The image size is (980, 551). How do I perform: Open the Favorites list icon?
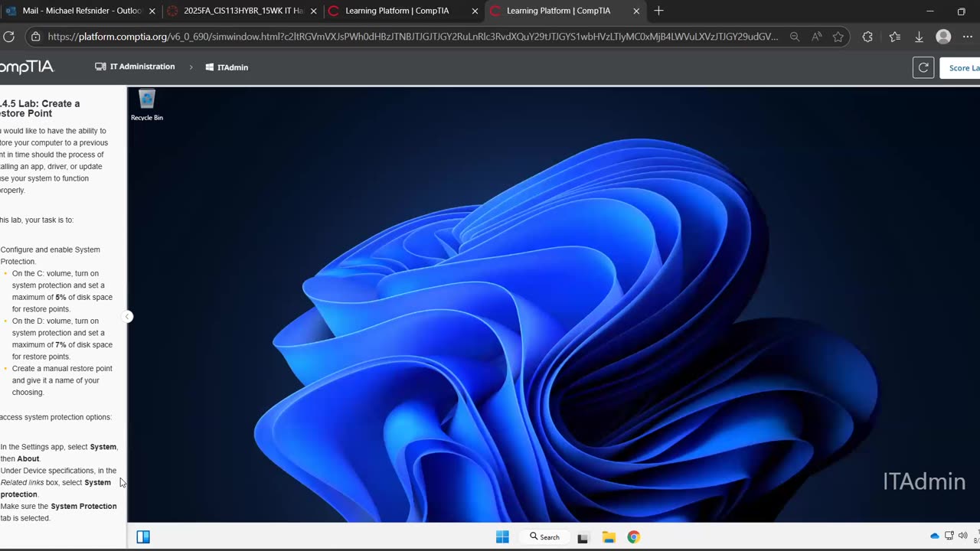pos(894,37)
